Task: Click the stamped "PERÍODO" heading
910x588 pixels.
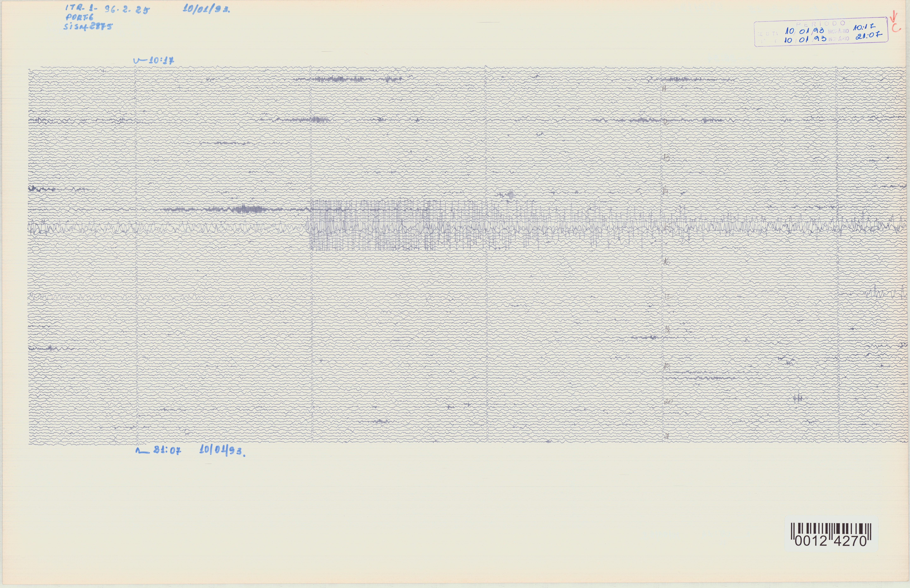Action: [821, 24]
